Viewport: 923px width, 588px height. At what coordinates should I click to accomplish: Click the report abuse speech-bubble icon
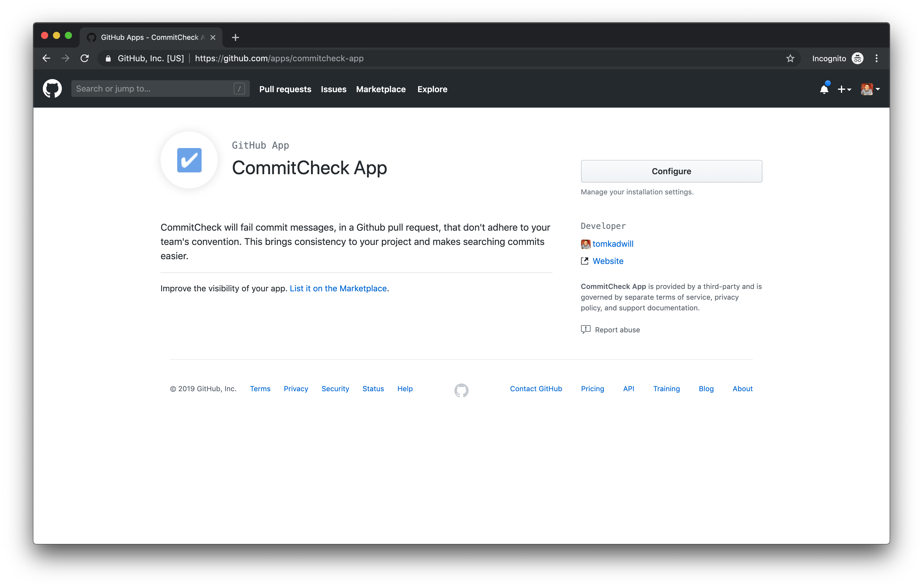point(585,330)
